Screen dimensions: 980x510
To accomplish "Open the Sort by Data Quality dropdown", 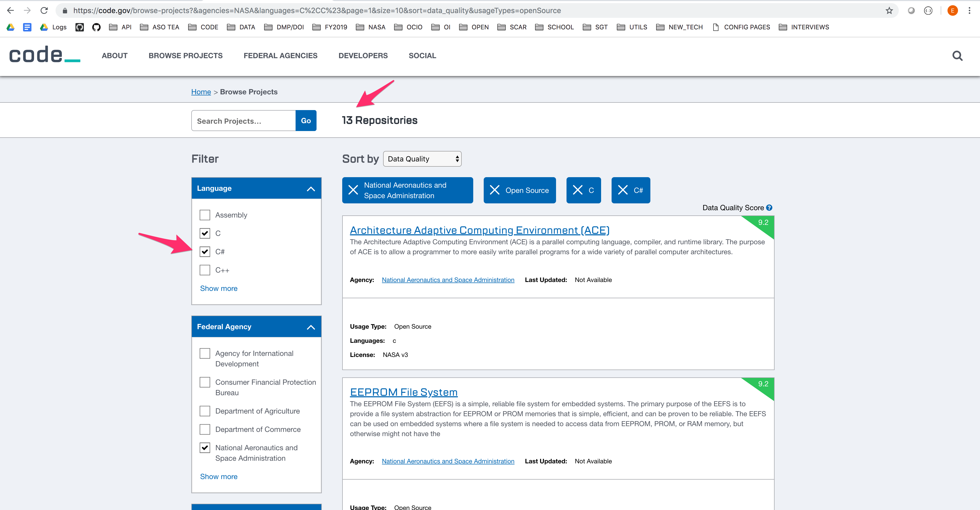I will (x=422, y=159).
